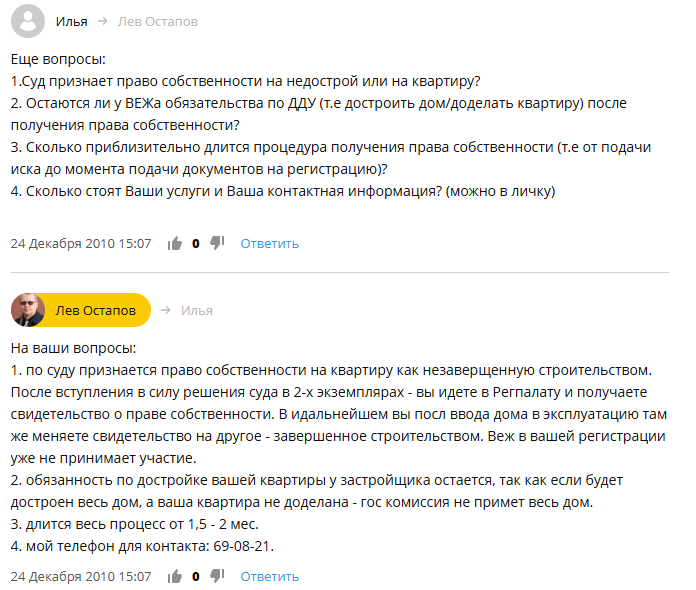Open the yellow Лев Остапов author badge
The width and height of the screenshot is (696, 590).
click(x=81, y=310)
